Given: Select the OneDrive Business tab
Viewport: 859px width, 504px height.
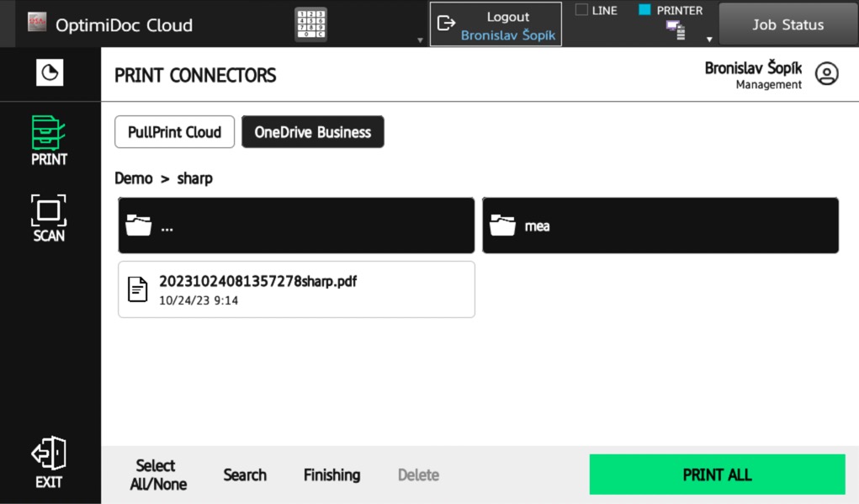Looking at the screenshot, I should (x=312, y=132).
